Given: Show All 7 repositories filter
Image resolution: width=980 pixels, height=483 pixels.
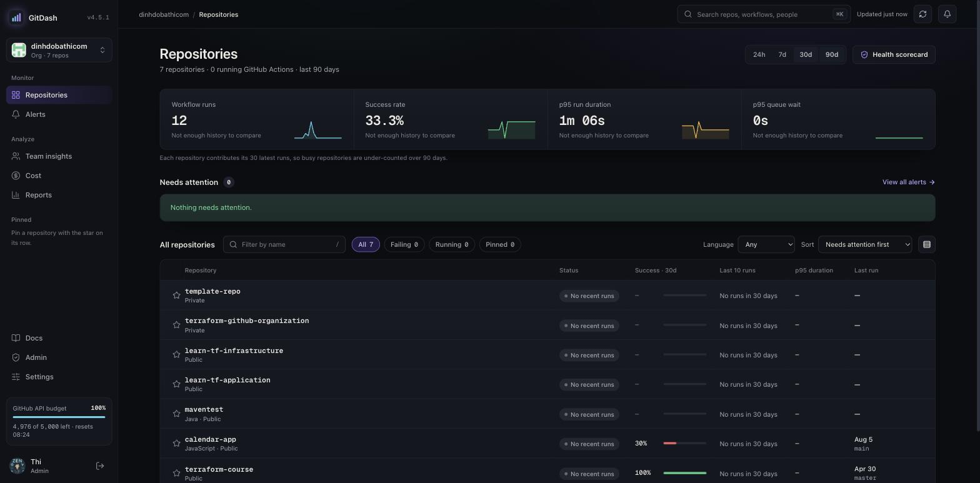Looking at the screenshot, I should pos(366,244).
